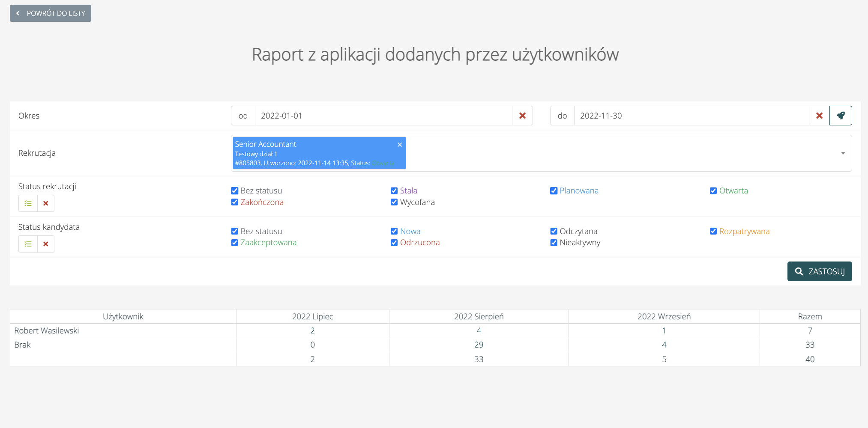This screenshot has width=868, height=428.
Task: Click the start date 2022-01-01 field
Action: pyautogui.click(x=383, y=116)
